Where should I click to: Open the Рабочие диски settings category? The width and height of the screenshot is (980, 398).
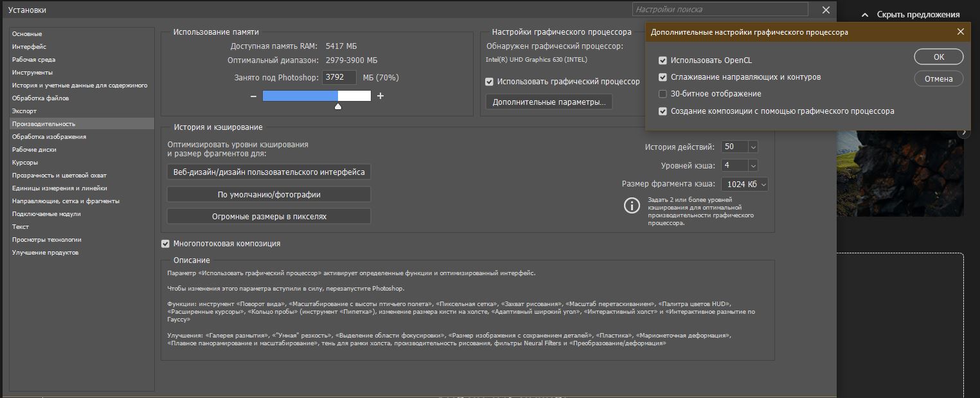34,149
